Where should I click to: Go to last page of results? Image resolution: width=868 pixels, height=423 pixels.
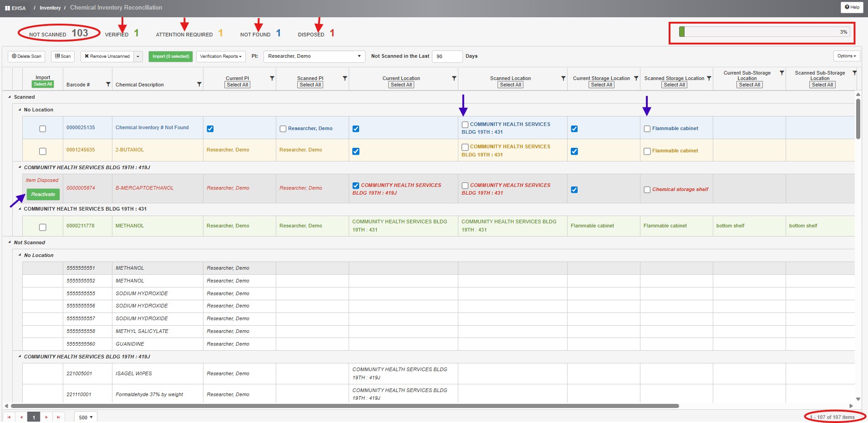tap(58, 417)
